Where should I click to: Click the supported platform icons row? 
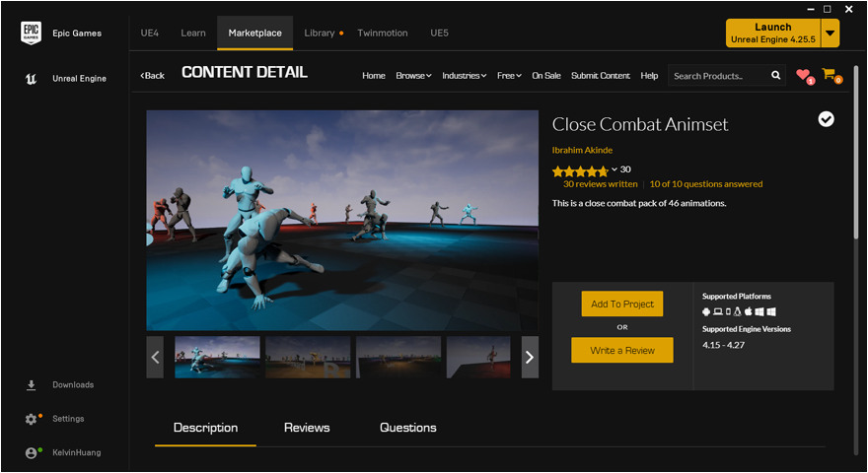point(739,311)
